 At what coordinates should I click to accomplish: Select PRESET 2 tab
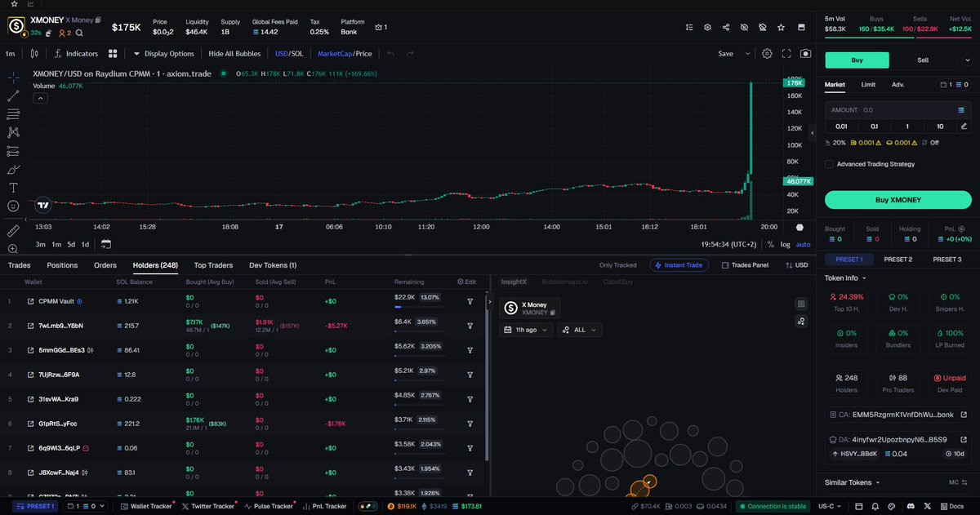point(898,260)
